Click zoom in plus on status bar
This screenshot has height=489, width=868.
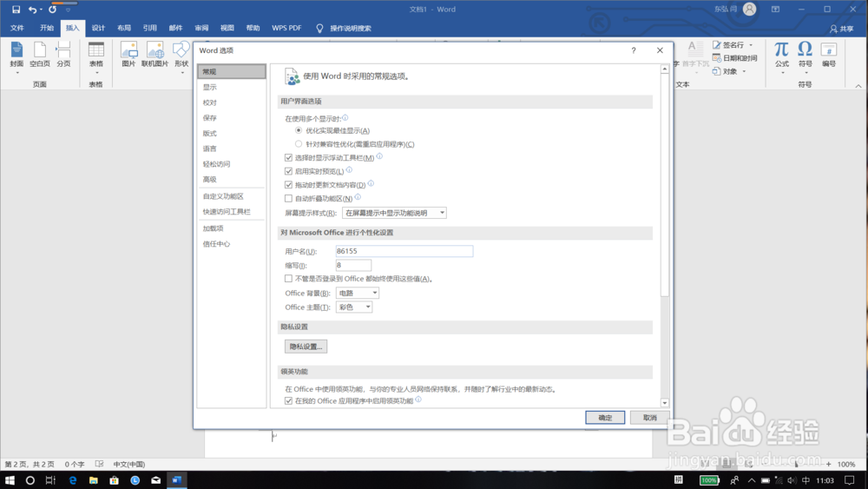828,464
